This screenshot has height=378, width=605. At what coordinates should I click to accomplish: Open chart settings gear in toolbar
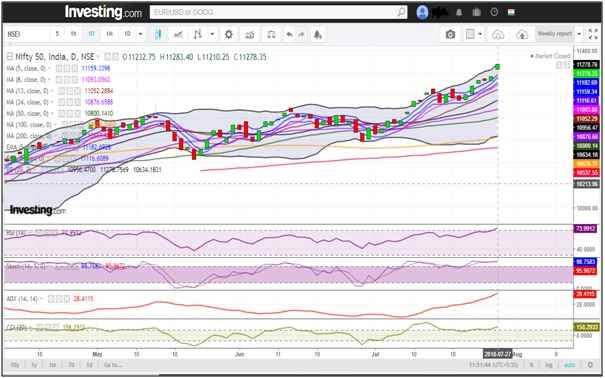click(228, 35)
